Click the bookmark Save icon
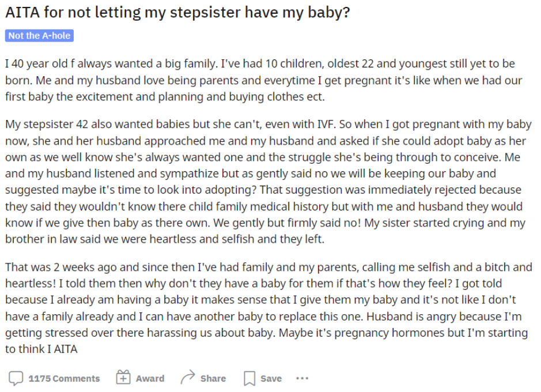Viewport: 541px width, 392px height. 249,379
